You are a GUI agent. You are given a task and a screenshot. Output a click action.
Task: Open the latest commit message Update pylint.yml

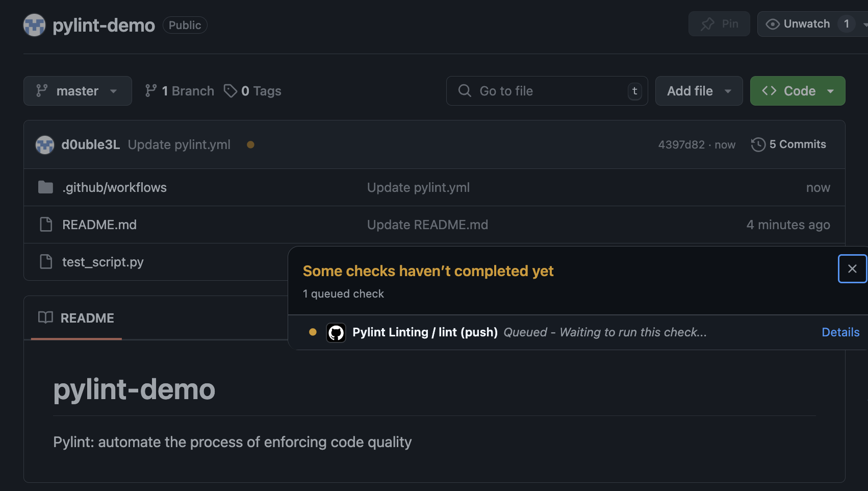(x=179, y=145)
